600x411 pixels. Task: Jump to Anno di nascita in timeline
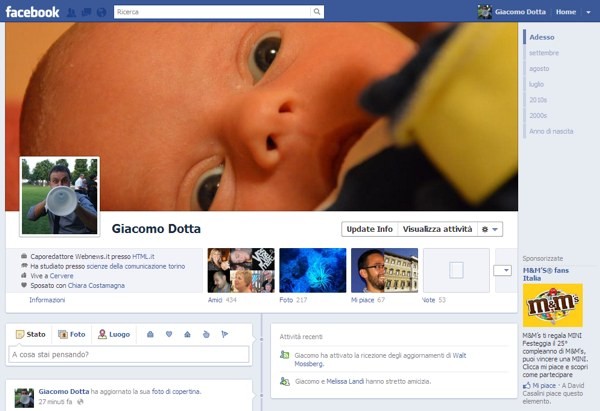[551, 131]
